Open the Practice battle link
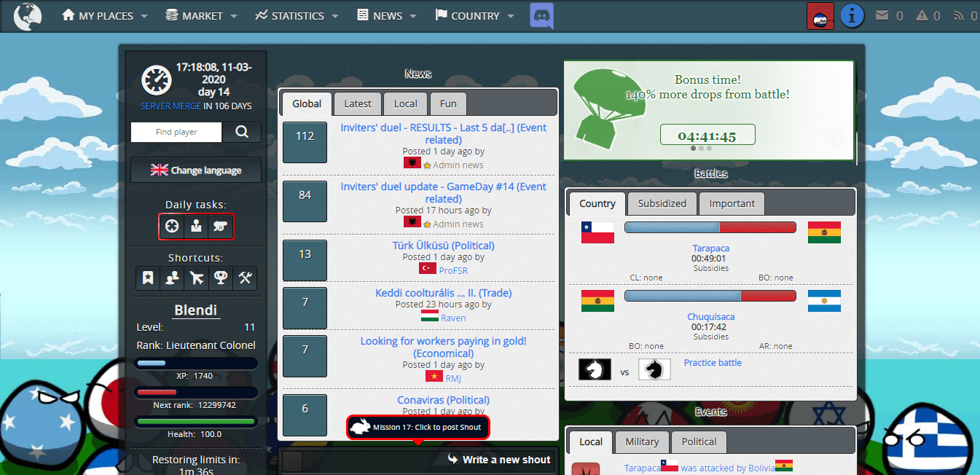This screenshot has width=980, height=475. pos(713,363)
